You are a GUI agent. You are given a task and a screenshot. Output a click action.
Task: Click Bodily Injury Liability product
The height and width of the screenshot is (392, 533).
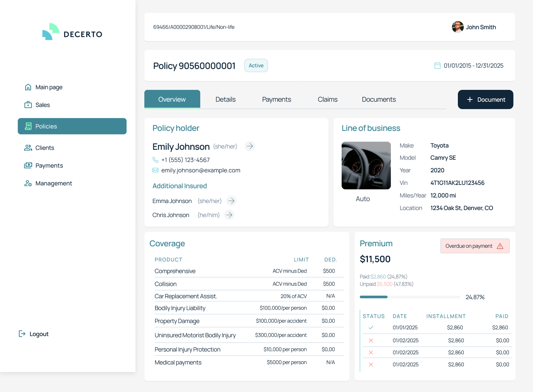click(180, 308)
